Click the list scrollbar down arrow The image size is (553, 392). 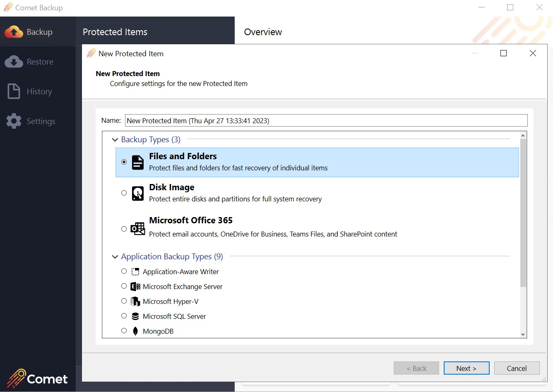[x=523, y=334]
